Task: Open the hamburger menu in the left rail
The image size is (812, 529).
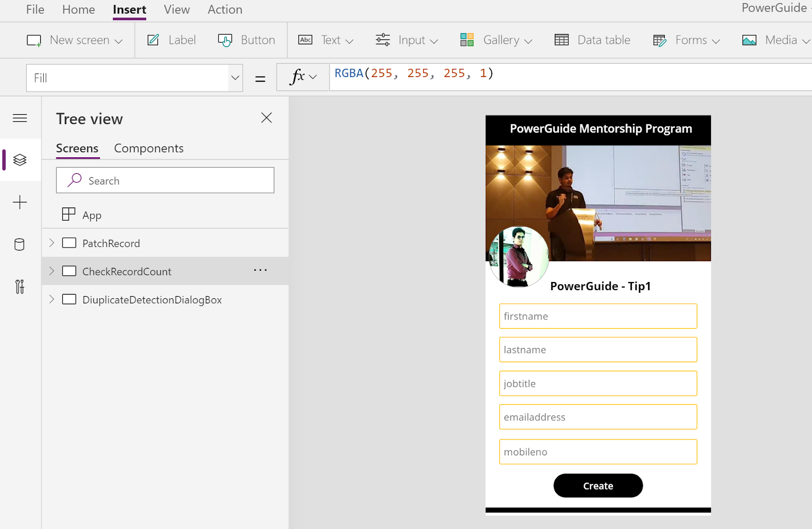Action: tap(20, 118)
